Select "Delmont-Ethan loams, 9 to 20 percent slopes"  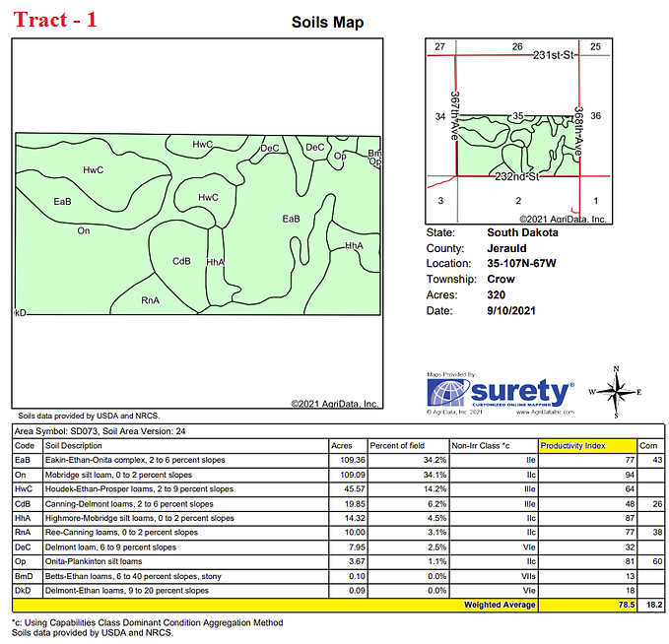[127, 591]
